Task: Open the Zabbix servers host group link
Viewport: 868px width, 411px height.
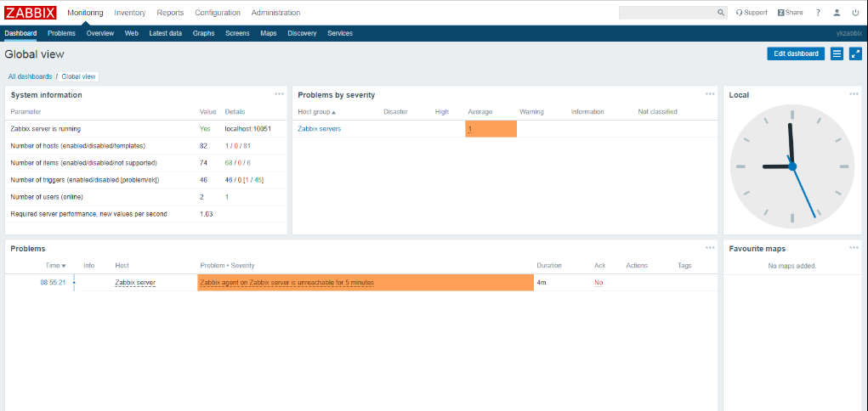Action: (320, 129)
